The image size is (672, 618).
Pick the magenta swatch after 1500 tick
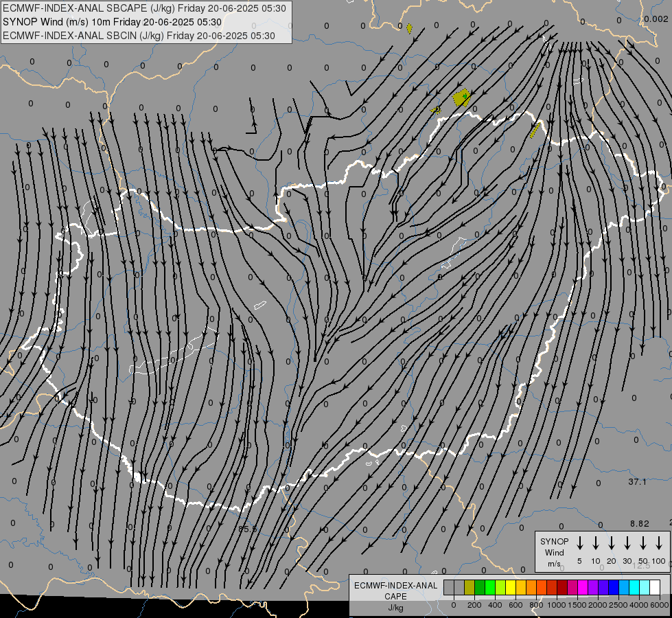[583, 587]
